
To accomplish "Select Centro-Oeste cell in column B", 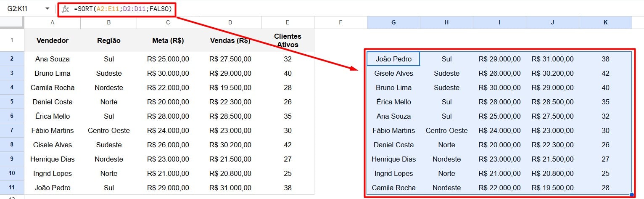I will [x=109, y=130].
